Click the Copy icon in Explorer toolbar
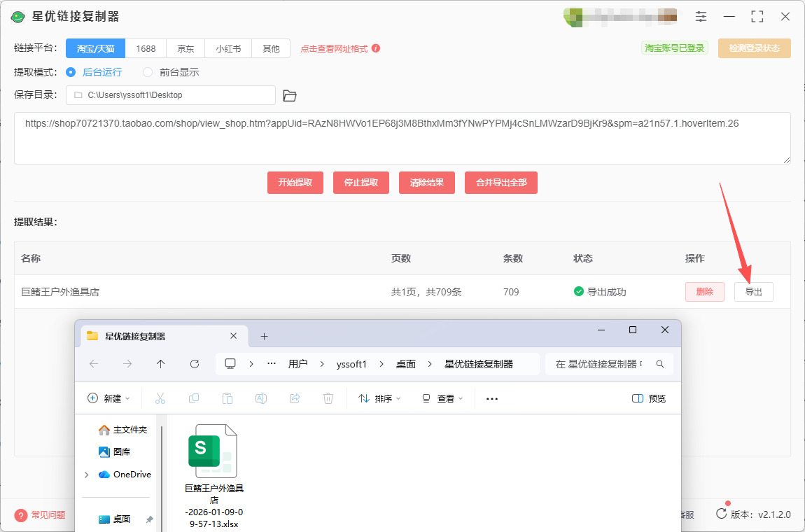 click(193, 398)
